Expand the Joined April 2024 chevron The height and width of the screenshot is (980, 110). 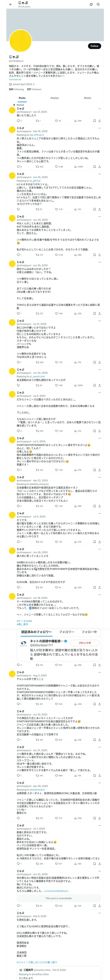(x=34, y=84)
